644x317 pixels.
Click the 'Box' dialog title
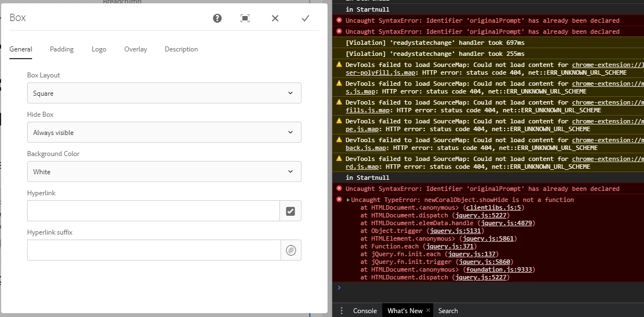click(x=18, y=18)
